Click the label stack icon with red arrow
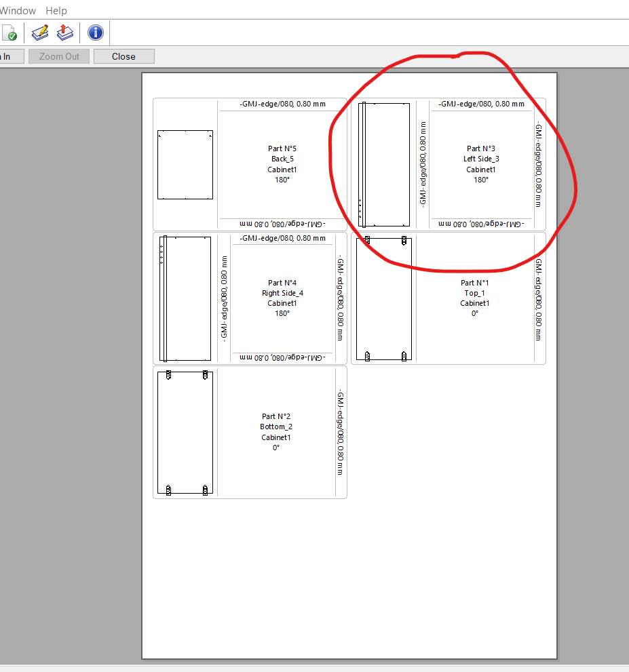 pos(64,33)
